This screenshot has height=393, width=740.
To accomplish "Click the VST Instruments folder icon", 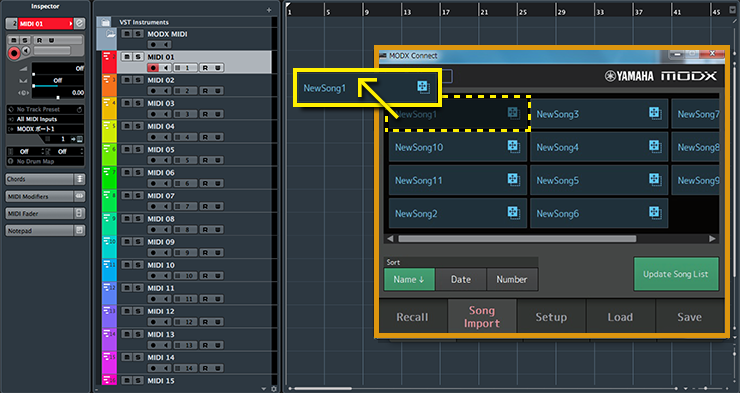I will click(106, 22).
